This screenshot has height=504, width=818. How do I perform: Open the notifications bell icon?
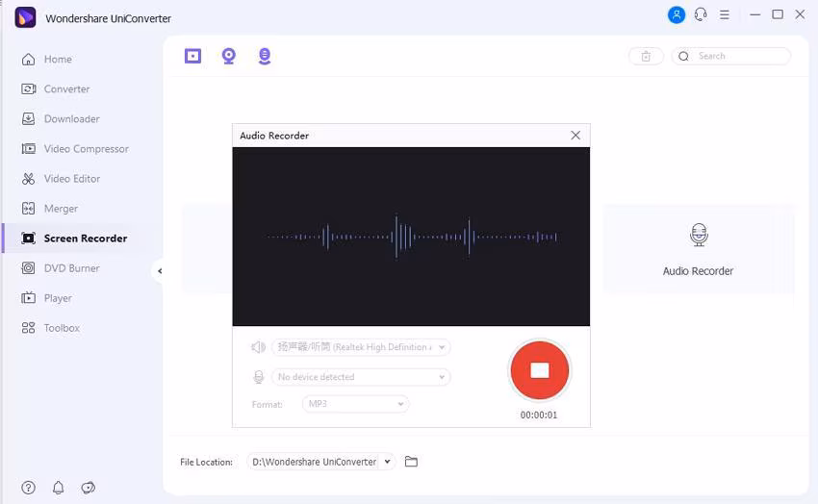58,488
